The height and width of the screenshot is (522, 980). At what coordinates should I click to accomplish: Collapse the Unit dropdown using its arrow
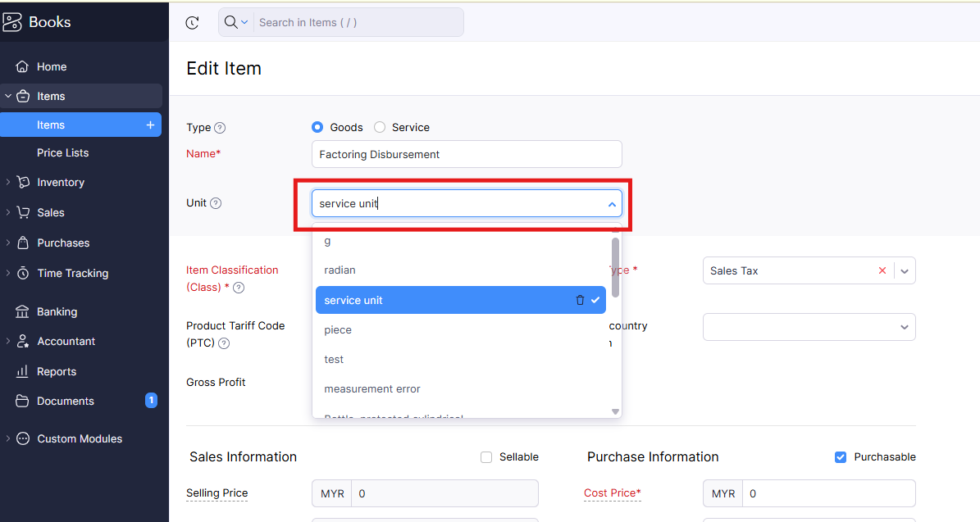click(x=612, y=204)
